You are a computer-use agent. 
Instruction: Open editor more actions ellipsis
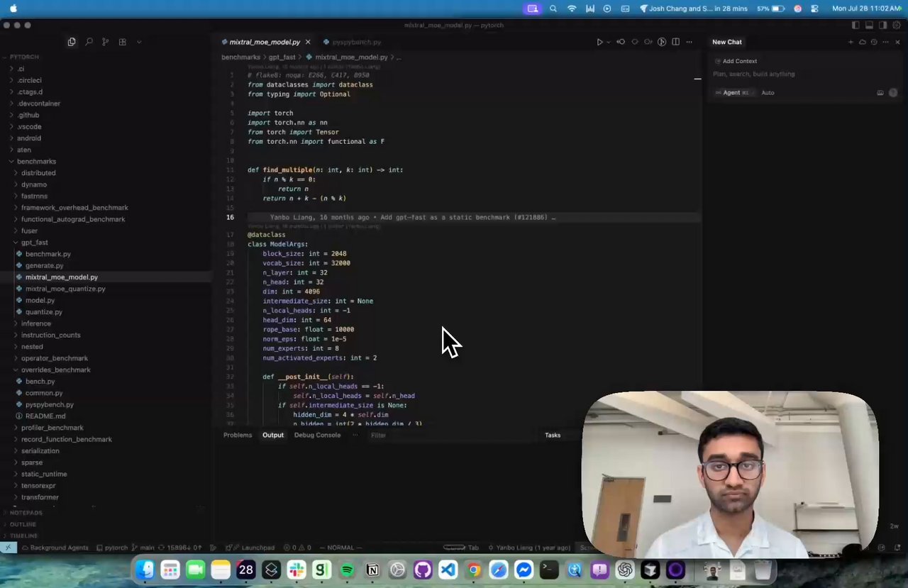pyautogui.click(x=689, y=42)
